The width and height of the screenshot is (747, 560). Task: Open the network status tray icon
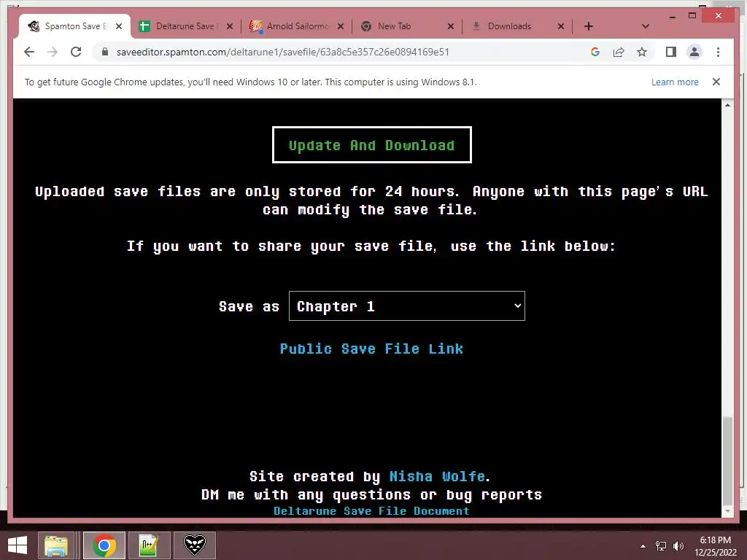661,546
